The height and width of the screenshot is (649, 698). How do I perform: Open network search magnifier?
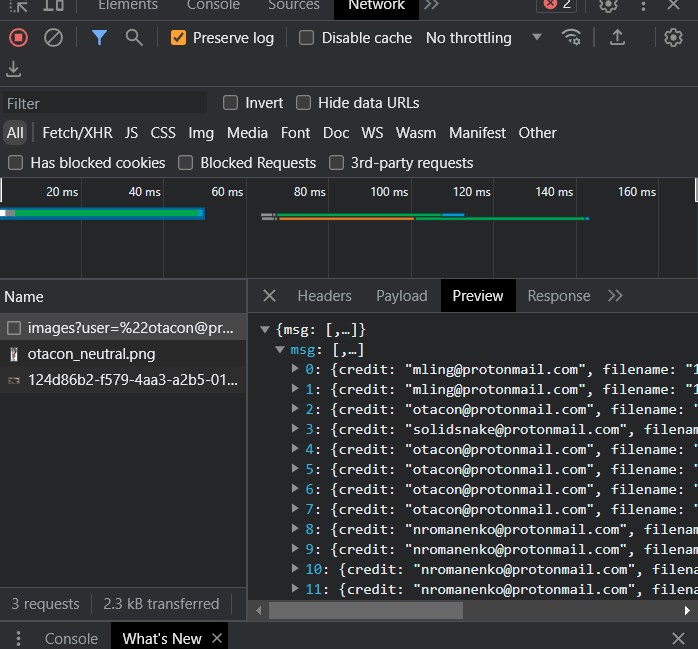pos(134,38)
